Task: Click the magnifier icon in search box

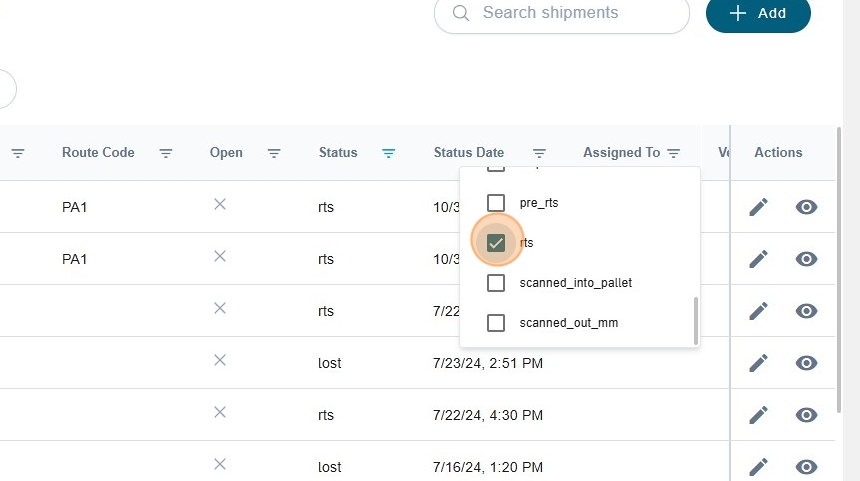Action: pyautogui.click(x=461, y=13)
